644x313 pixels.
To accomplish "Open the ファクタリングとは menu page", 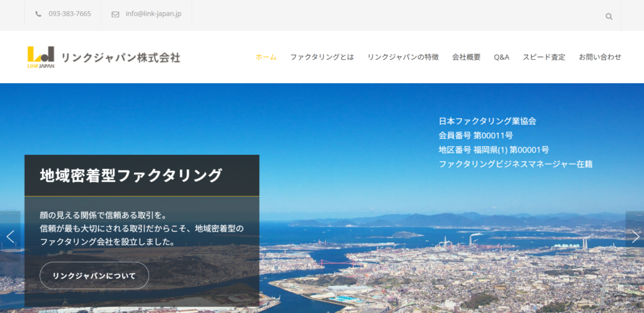I will coord(322,57).
